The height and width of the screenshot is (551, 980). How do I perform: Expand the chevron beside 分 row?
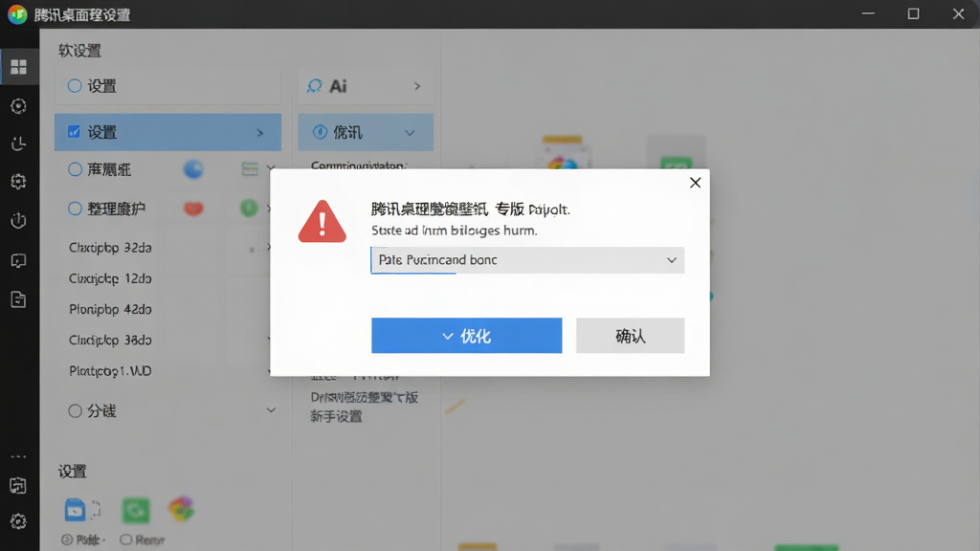pos(271,410)
